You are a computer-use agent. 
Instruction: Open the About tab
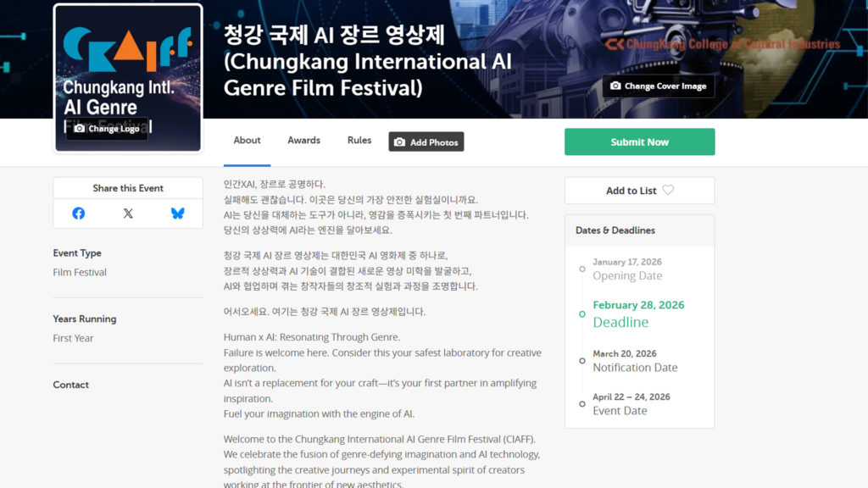[248, 141]
